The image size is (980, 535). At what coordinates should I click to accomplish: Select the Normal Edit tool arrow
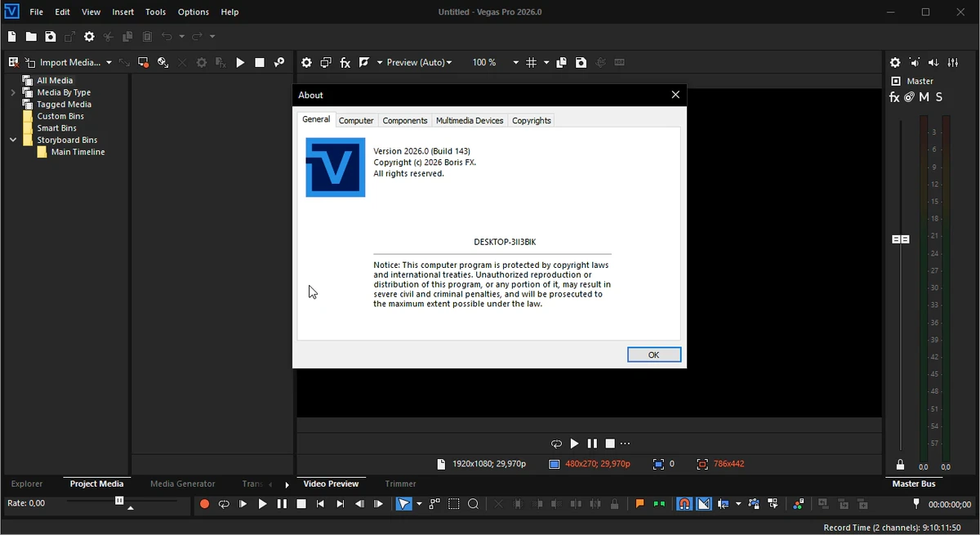point(404,505)
